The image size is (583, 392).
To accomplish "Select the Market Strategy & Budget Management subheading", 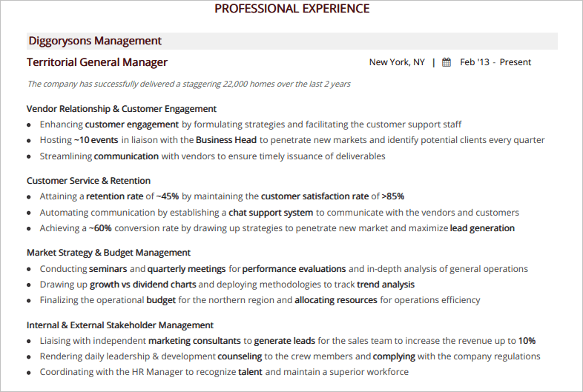I will (108, 253).
